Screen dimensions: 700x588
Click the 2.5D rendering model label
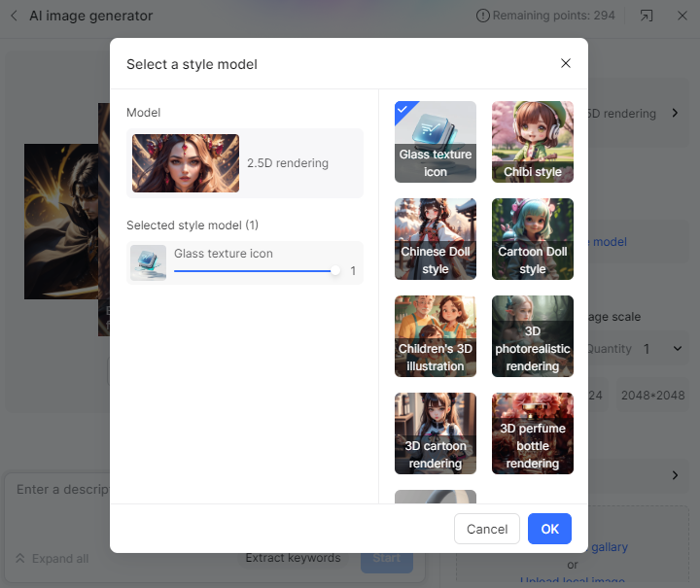[x=288, y=163]
